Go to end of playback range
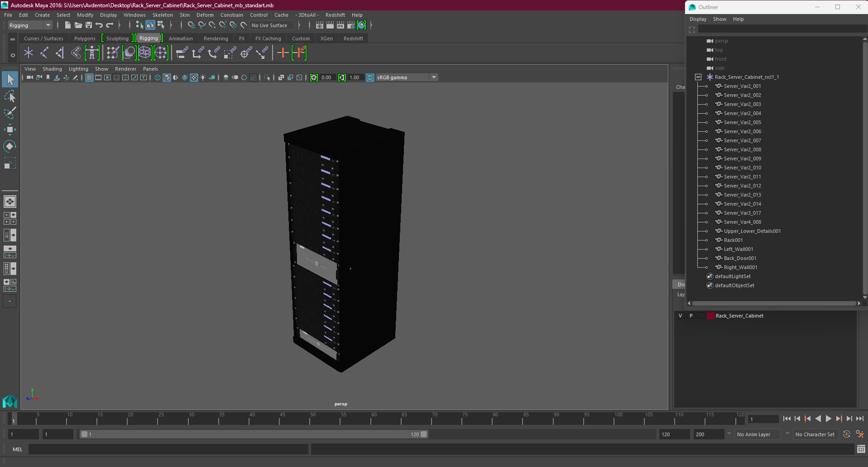Screen dimensions: 868x467 coord(859,419)
